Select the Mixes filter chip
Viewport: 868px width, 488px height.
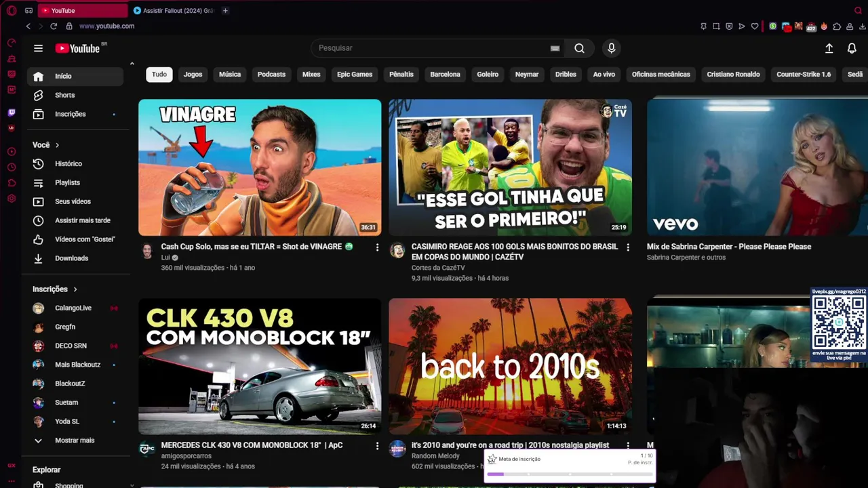pyautogui.click(x=311, y=75)
